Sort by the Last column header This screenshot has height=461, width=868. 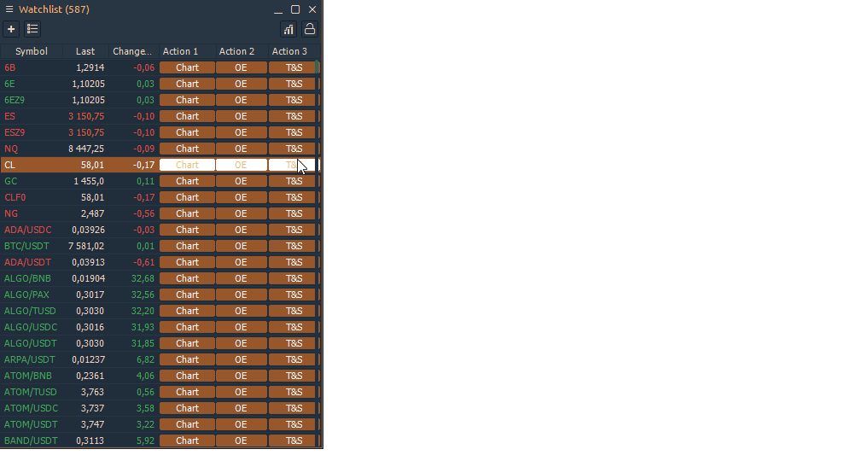(85, 51)
